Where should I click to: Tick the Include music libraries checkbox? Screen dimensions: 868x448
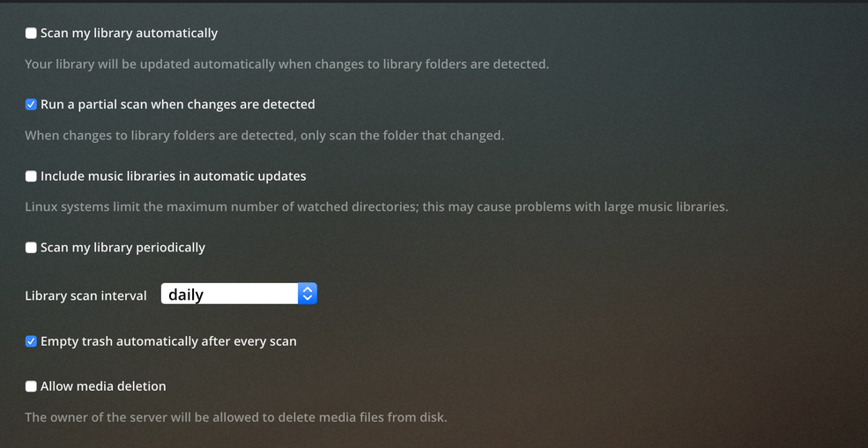31,176
